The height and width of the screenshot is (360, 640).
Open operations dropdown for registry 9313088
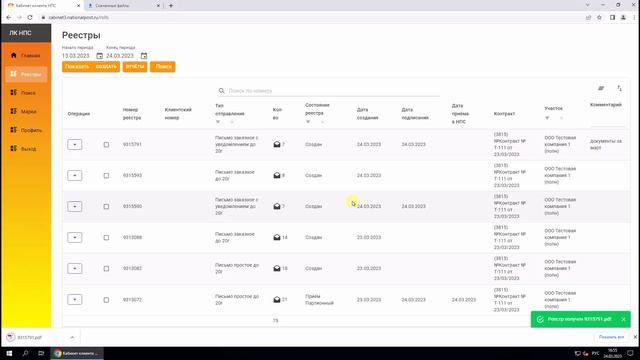click(x=75, y=238)
